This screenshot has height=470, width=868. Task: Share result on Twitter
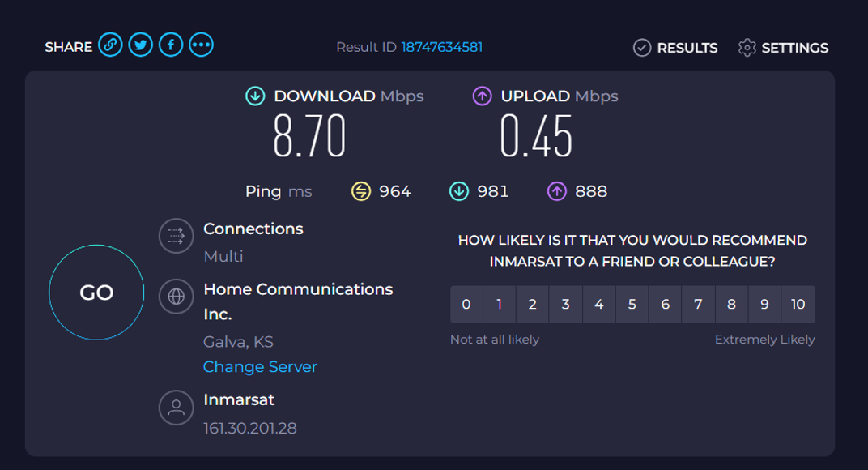141,45
